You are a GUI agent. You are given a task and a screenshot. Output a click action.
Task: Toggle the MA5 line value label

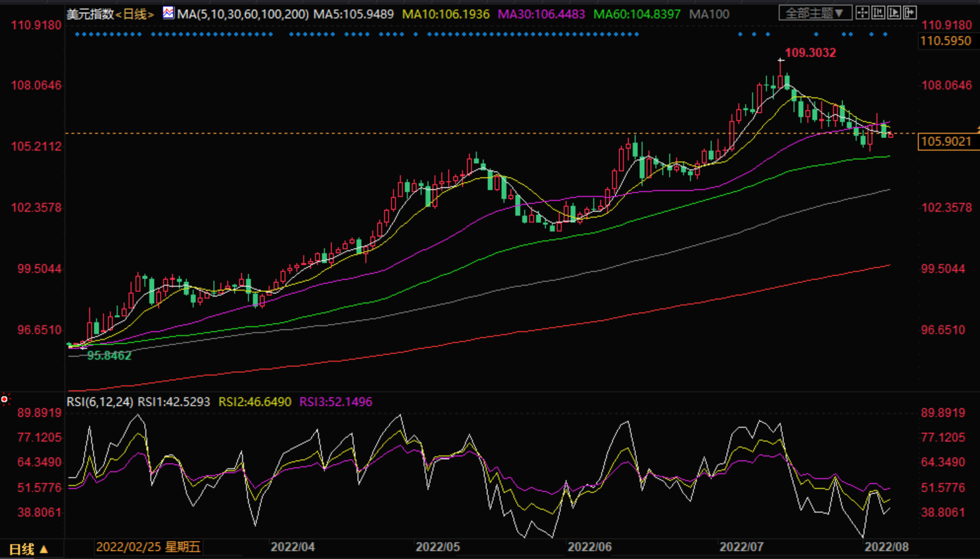tap(353, 14)
